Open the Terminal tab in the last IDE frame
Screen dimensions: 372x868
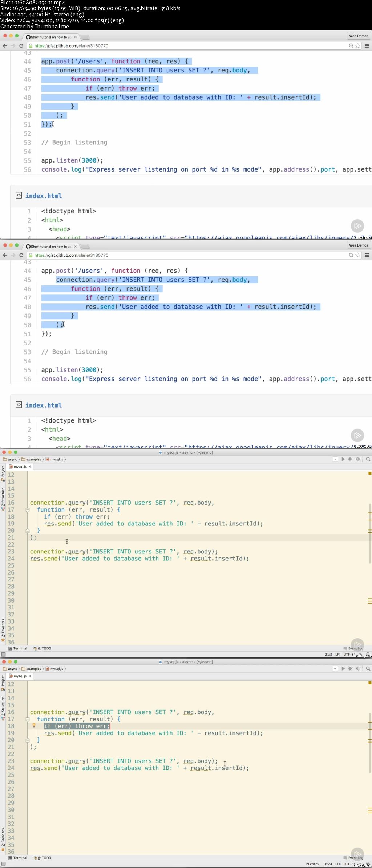click(18, 858)
